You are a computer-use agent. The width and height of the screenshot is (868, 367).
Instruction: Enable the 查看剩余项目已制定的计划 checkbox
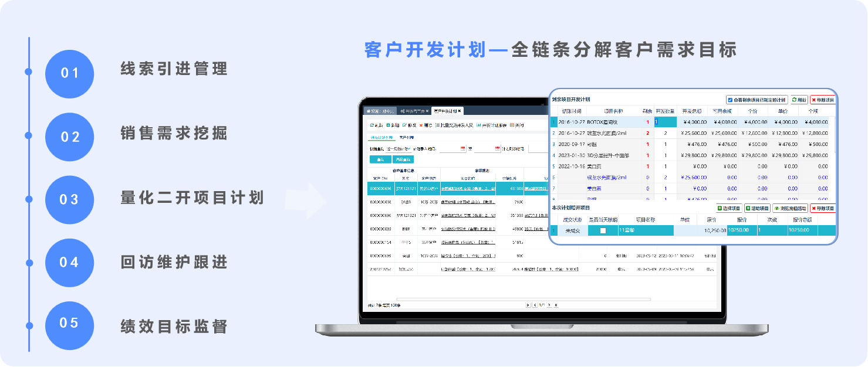(x=730, y=99)
